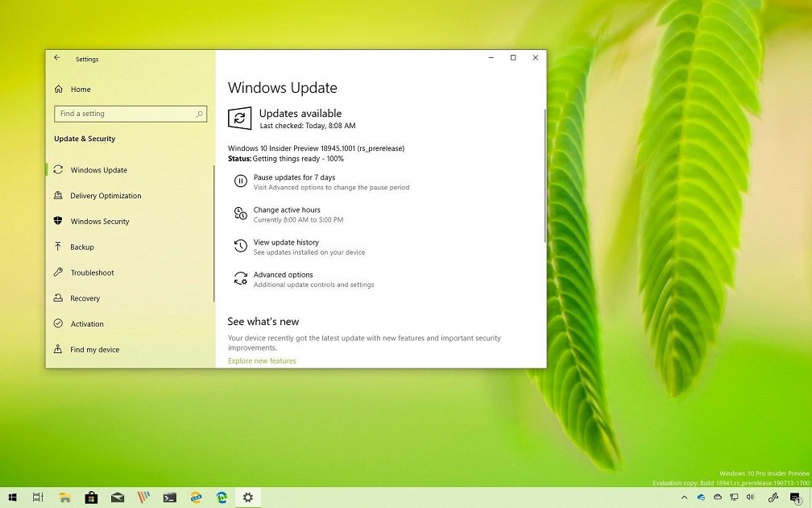Show hidden system tray icons
812x508 pixels.
click(x=684, y=498)
